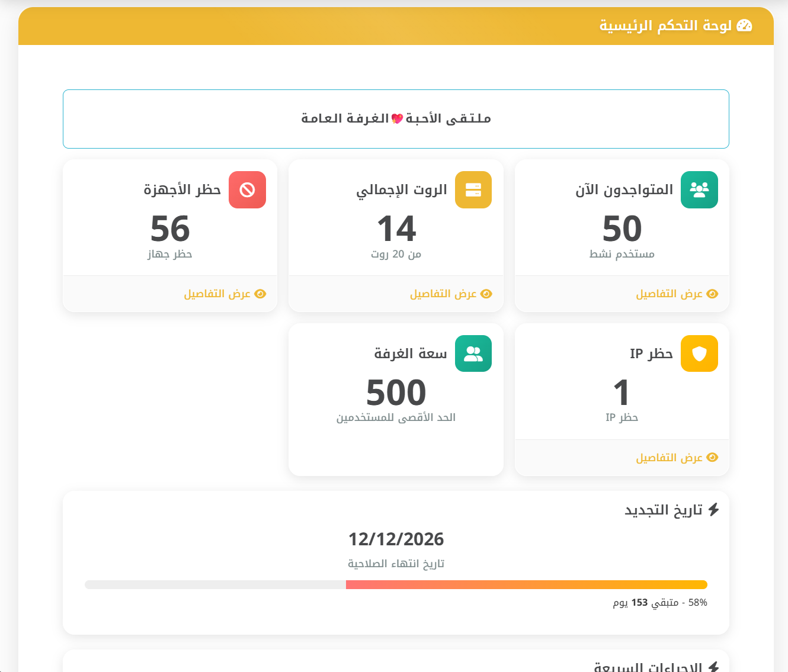Open عرض التفاصيل for حظر IP

coord(677,457)
